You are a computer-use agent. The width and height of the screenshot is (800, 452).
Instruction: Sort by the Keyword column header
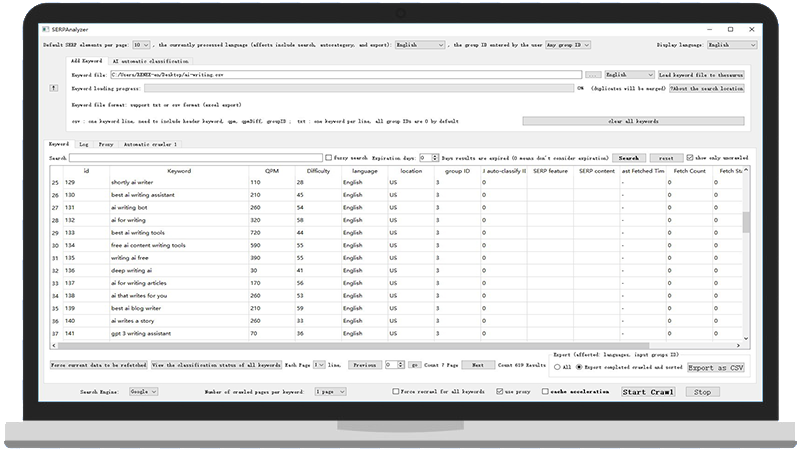[x=179, y=171]
